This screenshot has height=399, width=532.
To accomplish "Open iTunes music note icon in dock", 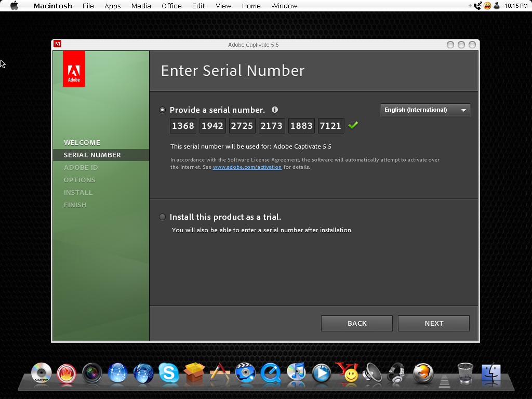I will tap(296, 373).
